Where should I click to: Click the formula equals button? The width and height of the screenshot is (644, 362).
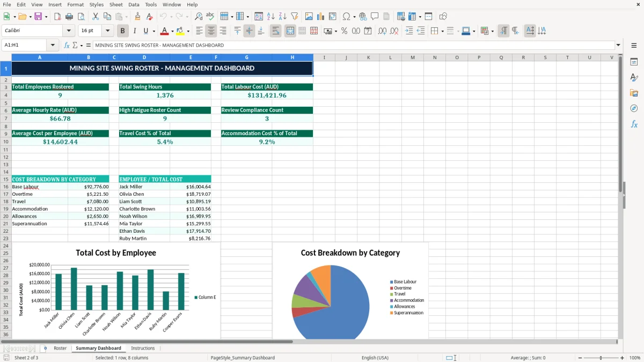coord(89,45)
